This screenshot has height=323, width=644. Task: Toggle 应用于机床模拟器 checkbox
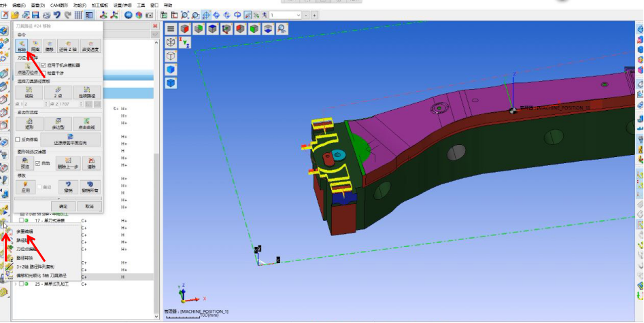point(44,65)
